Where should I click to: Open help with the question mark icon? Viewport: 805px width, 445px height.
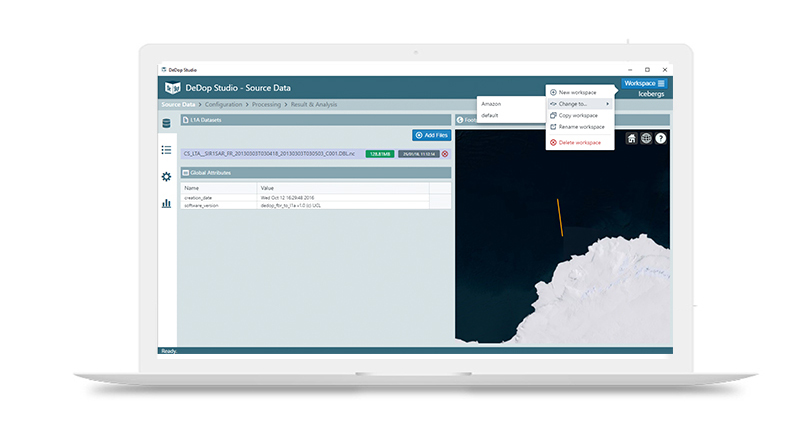pyautogui.click(x=660, y=138)
